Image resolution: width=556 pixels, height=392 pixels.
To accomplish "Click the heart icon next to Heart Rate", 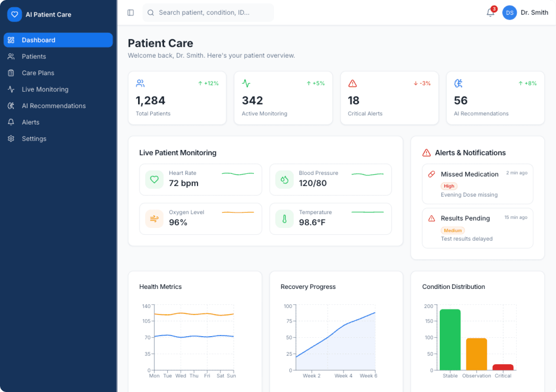I will 154,180.
